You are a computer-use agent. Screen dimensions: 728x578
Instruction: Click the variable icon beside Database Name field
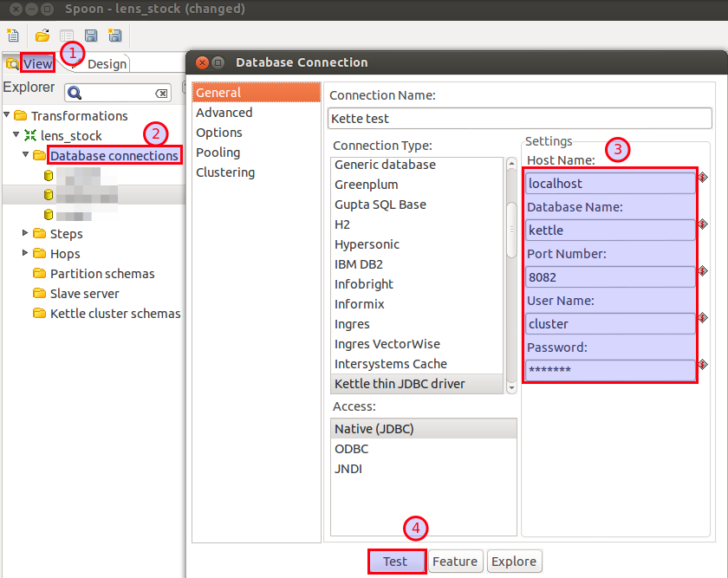click(703, 224)
